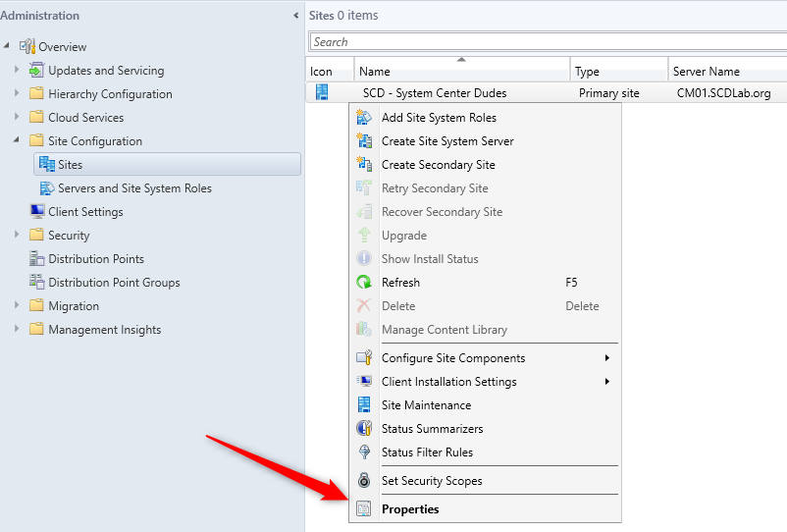The width and height of the screenshot is (787, 532).
Task: Sort by Name column header
Action: [x=462, y=71]
